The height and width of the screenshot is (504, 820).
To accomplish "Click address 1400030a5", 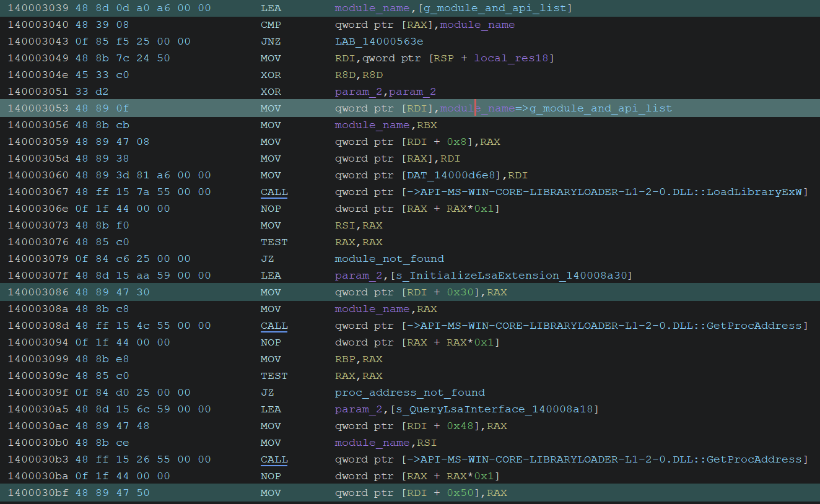I will 37,409.
